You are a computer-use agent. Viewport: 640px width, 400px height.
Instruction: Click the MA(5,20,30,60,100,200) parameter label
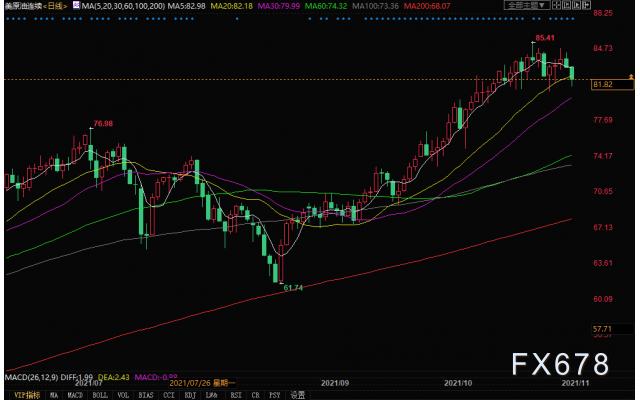(x=123, y=6)
